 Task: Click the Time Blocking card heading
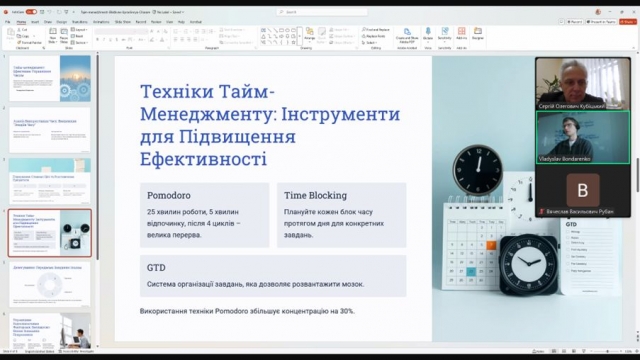click(x=315, y=195)
